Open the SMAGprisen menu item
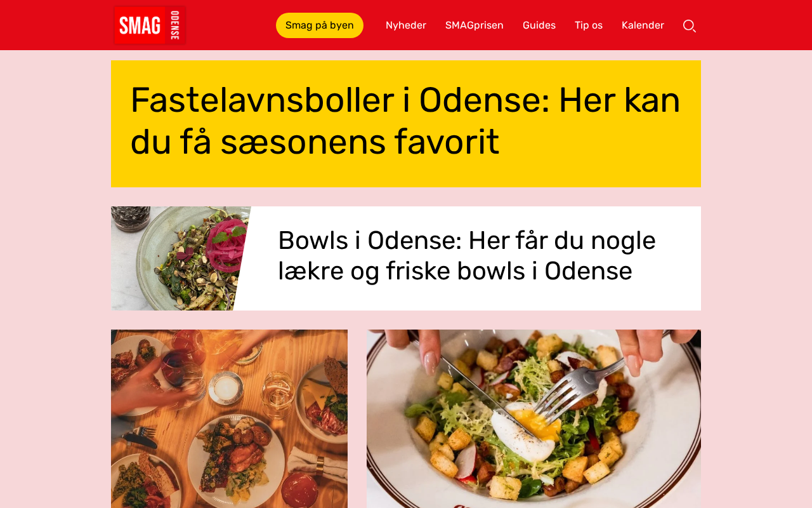The height and width of the screenshot is (508, 812). [475, 25]
